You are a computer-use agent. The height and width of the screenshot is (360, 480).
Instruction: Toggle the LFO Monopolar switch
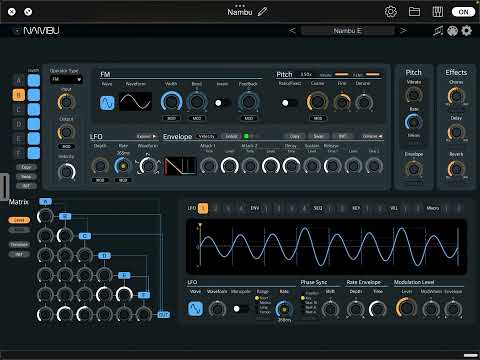241,309
